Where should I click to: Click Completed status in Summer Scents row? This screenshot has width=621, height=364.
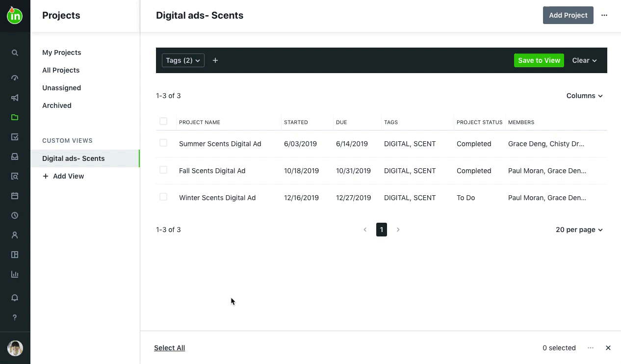click(x=474, y=144)
